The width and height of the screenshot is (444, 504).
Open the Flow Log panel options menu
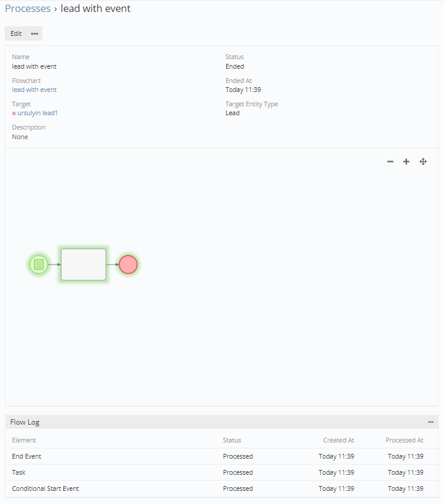pyautogui.click(x=431, y=422)
